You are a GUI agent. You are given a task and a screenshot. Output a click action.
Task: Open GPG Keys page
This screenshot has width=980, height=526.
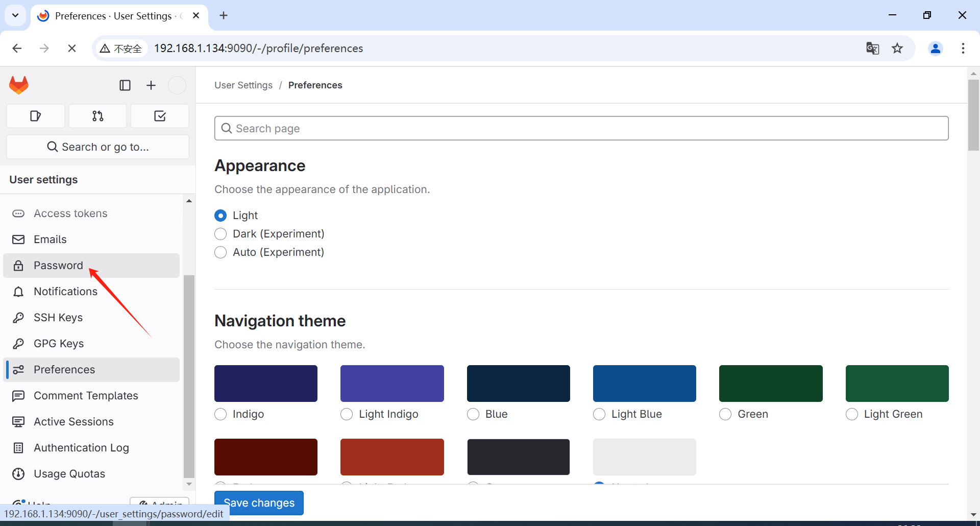point(92,344)
